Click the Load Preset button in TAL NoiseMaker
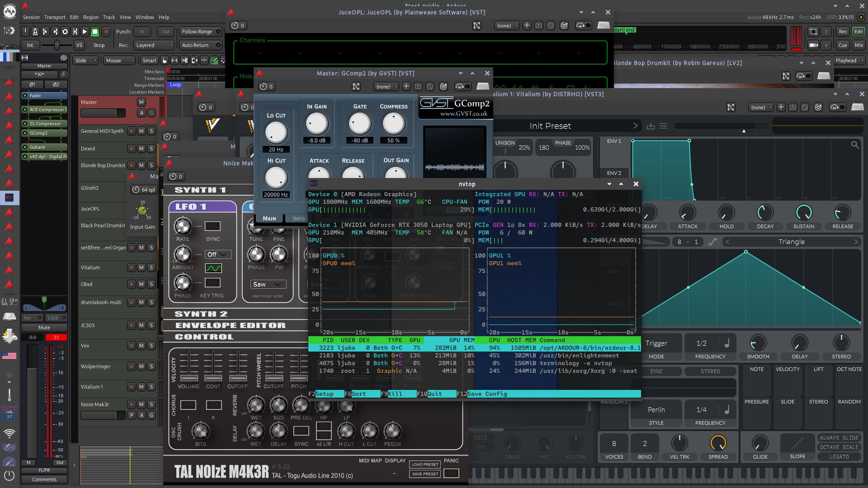 pyautogui.click(x=425, y=465)
